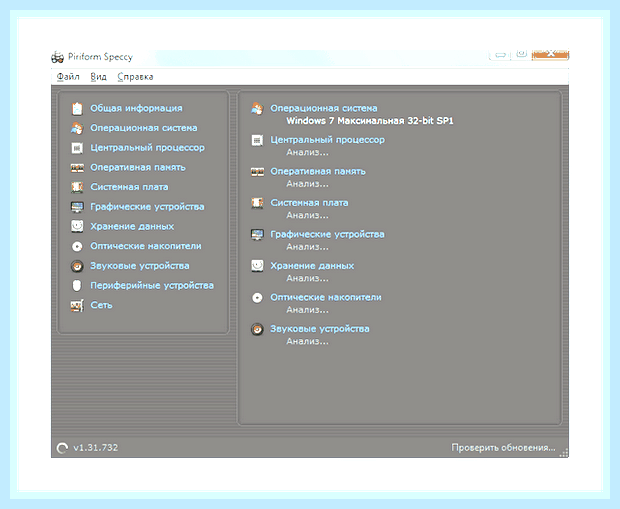Click the Windows 7 Максимальная 32-bit SP1 text
The image size is (620, 509).
click(x=370, y=121)
